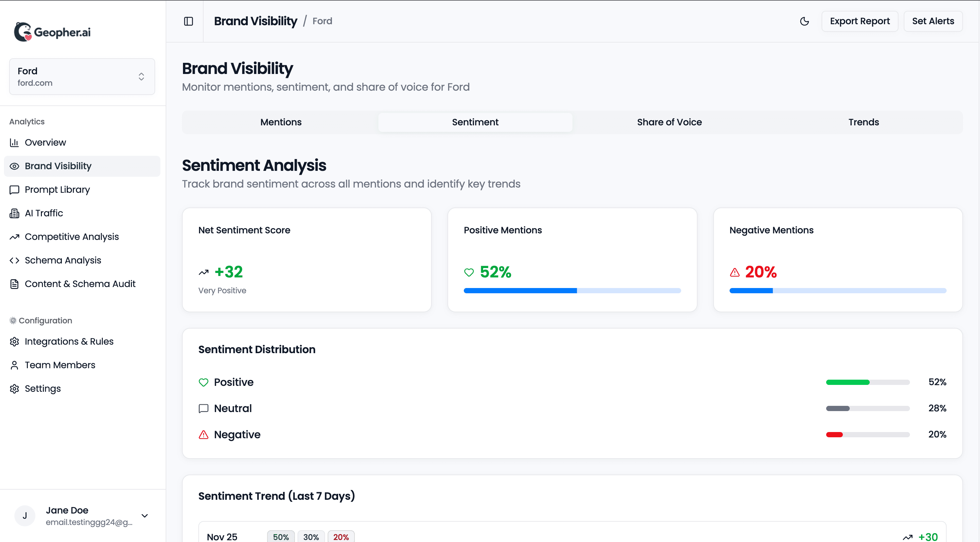The width and height of the screenshot is (980, 542).
Task: Toggle dark mode with the moon icon
Action: (805, 21)
